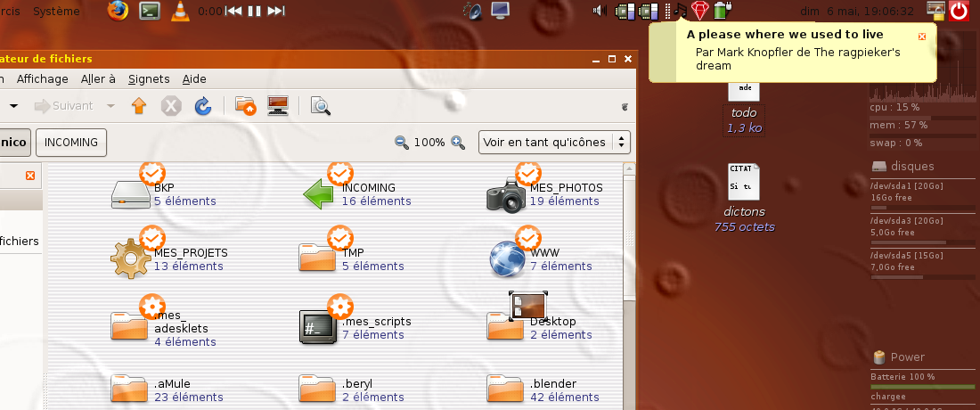Viewport: 980px width, 410px height.
Task: Go to the home folder
Action: point(245,106)
